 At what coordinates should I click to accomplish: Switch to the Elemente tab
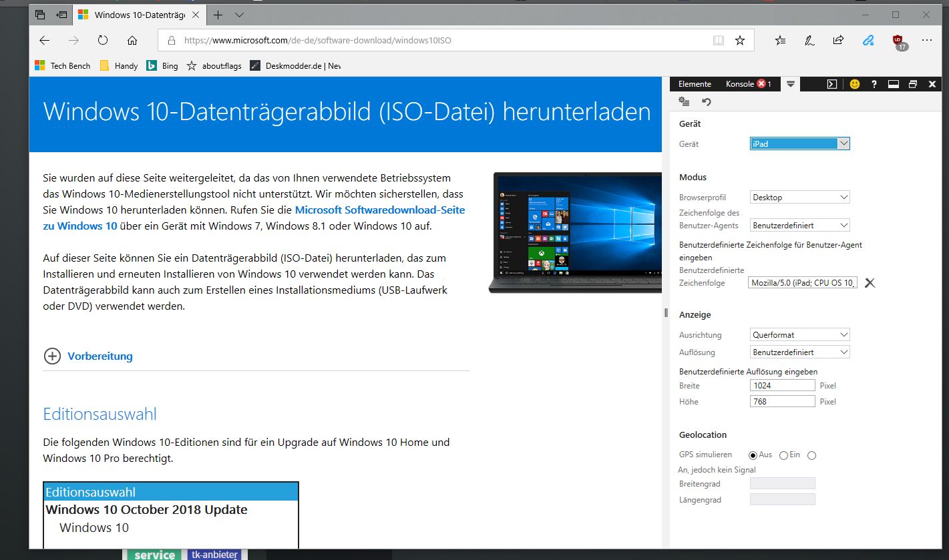click(x=695, y=84)
